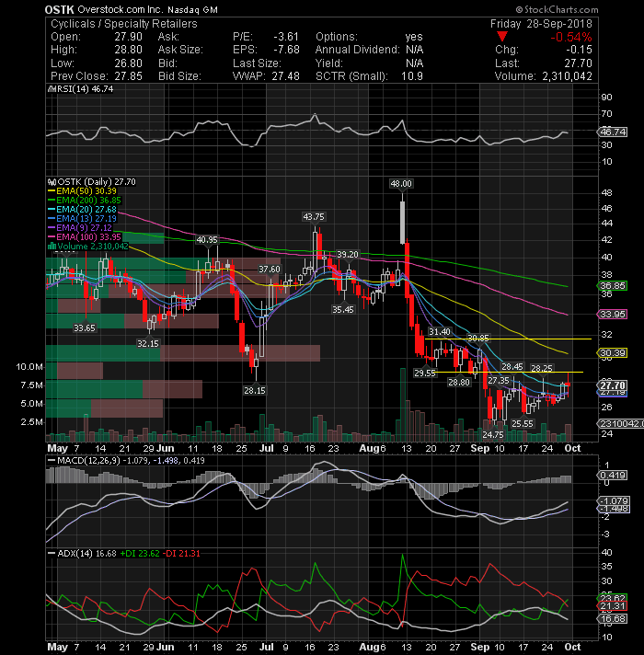Screen dimensions: 644x655
Task: Click the red -DI 21.31 label
Action: point(181,554)
